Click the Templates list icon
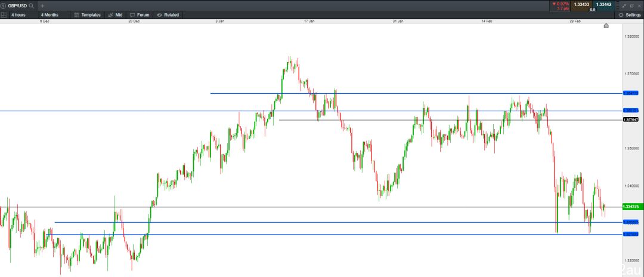Screen dimensions: 644x277 coord(76,15)
